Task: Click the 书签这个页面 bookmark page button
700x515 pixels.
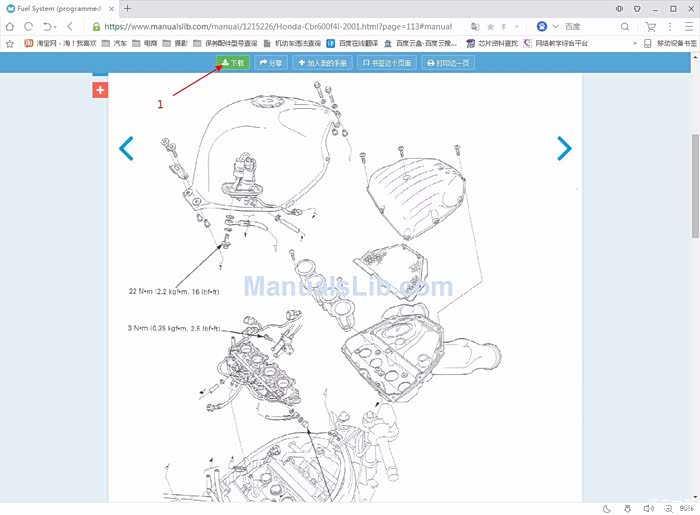Action: (387, 63)
